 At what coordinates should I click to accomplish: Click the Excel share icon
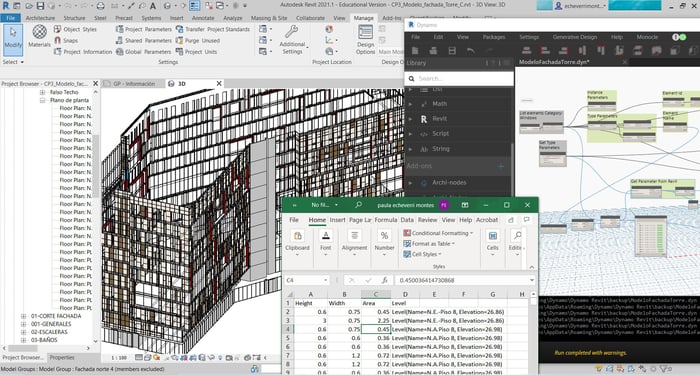[511, 220]
